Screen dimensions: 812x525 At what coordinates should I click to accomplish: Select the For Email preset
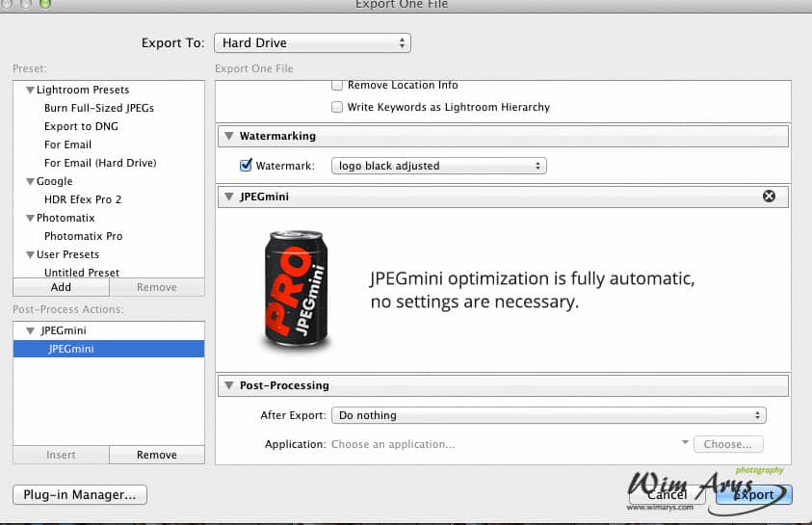tap(67, 144)
